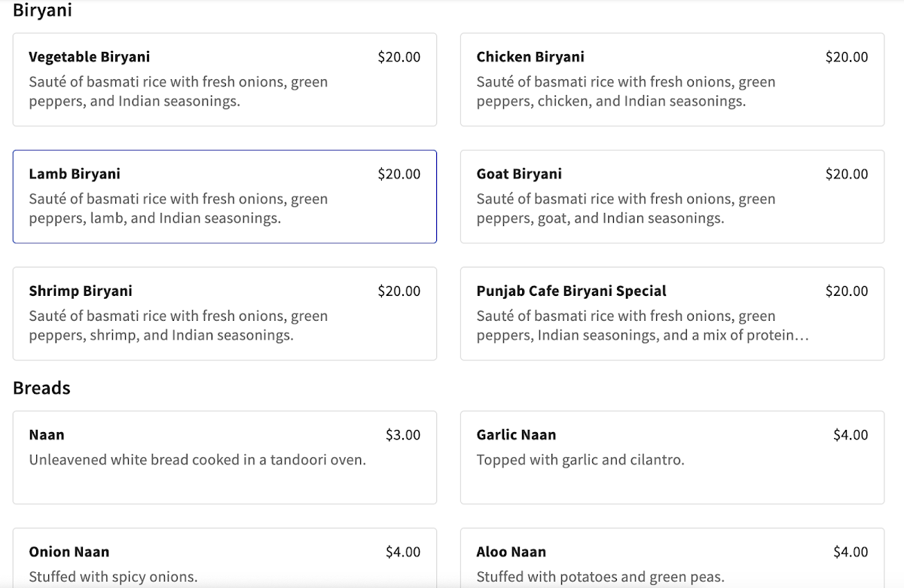Screen dimensions: 904x588
Task: Select the Aloo Naan bread
Action: (672, 559)
